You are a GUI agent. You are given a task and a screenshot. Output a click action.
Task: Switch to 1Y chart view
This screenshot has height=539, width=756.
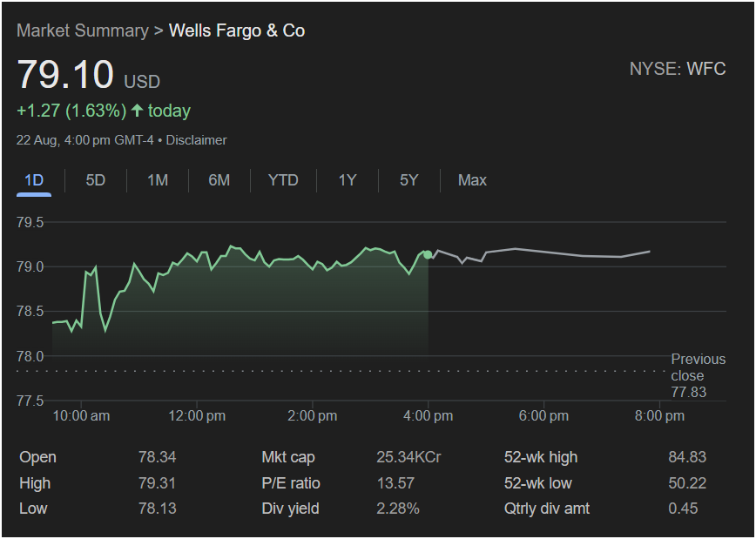point(348,180)
